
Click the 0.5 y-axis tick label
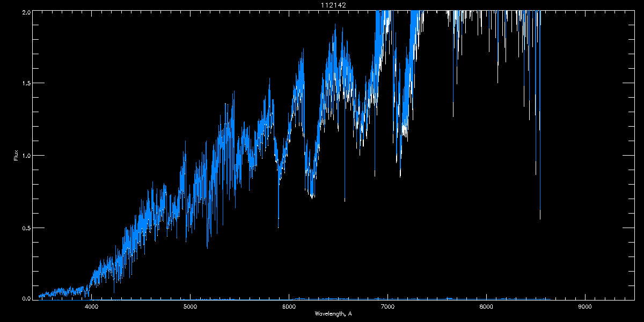click(25, 228)
